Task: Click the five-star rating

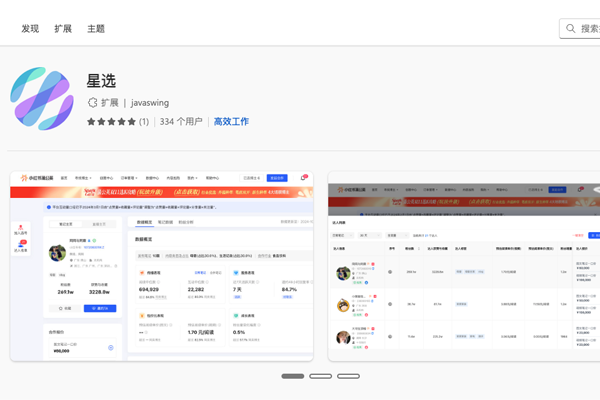Action: click(111, 122)
